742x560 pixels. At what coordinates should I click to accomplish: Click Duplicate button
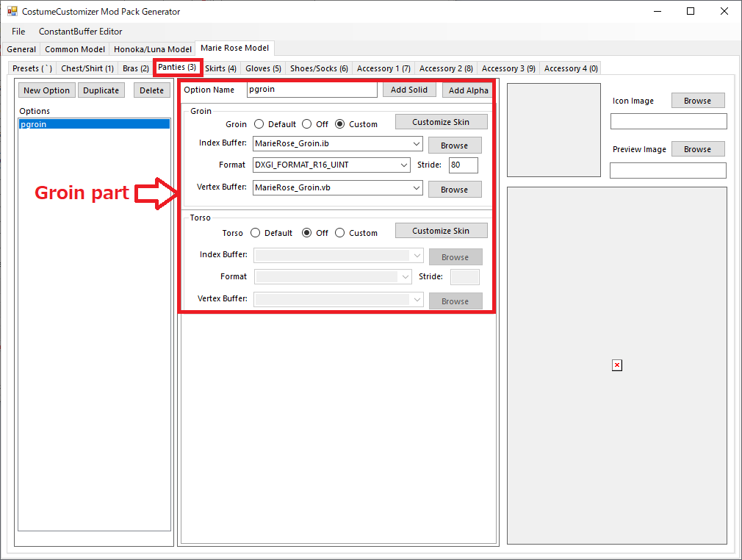101,90
